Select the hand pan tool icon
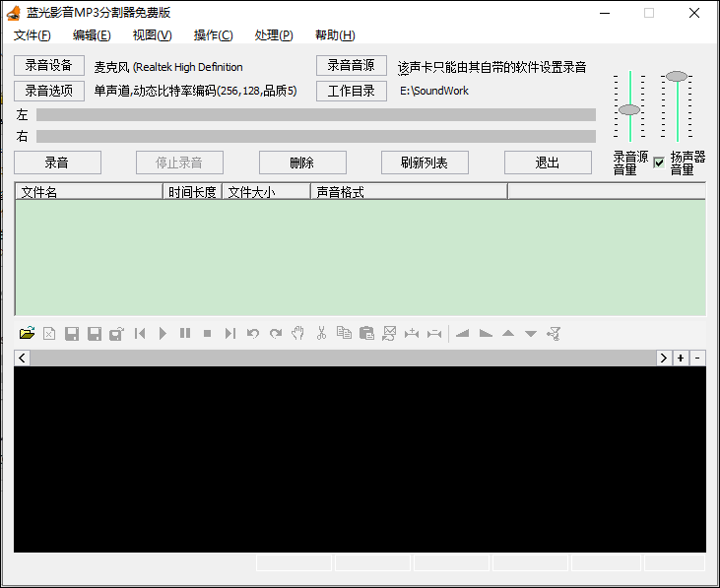The width and height of the screenshot is (720, 588). click(x=298, y=333)
